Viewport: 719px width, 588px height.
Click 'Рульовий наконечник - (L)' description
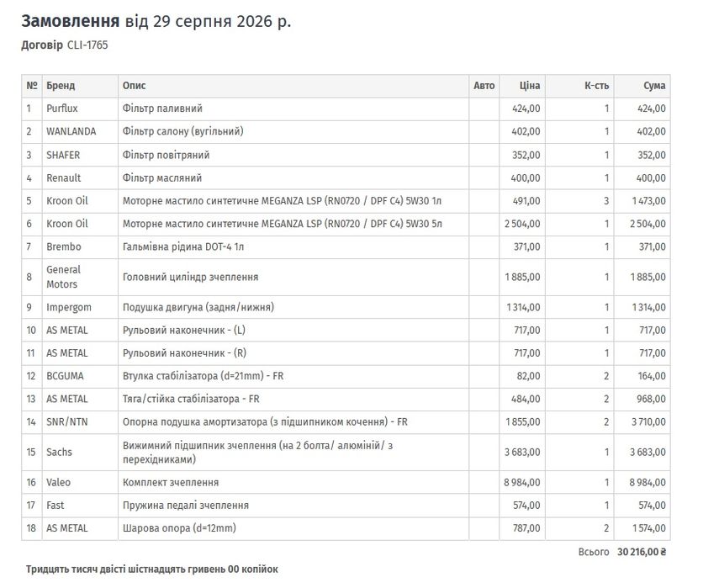click(184, 331)
